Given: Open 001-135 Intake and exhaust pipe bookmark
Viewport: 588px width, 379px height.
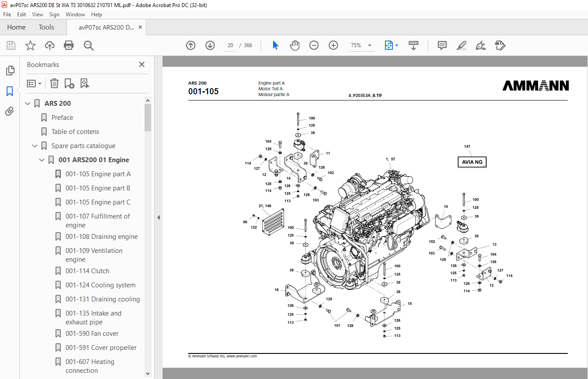Looking at the screenshot, I should [93, 318].
